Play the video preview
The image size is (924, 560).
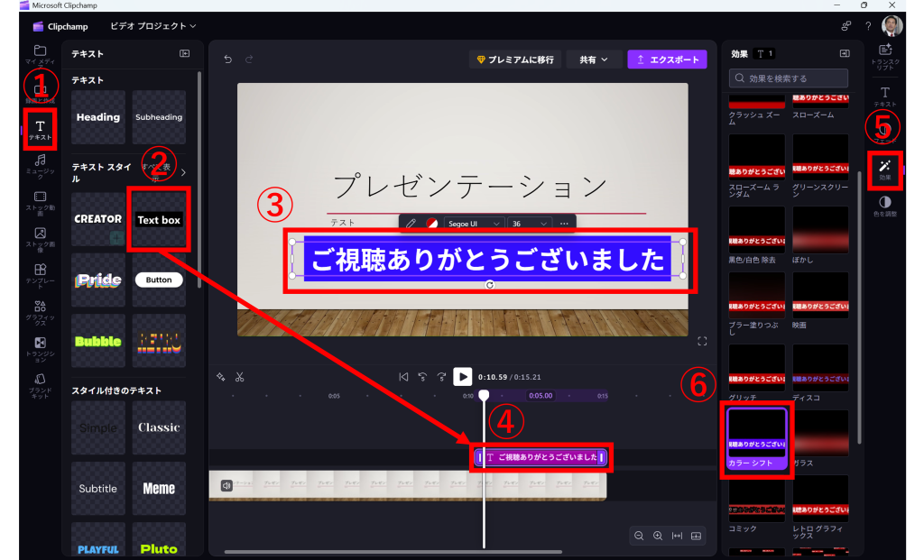[462, 377]
